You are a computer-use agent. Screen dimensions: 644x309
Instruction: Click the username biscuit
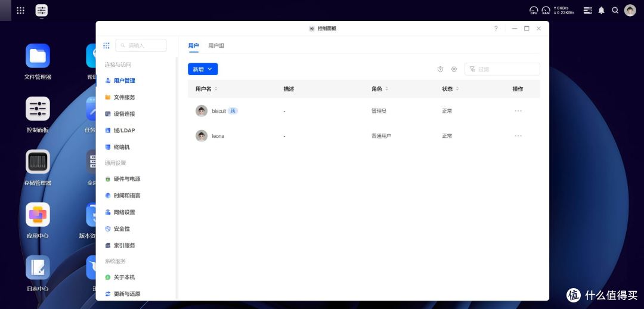(219, 111)
